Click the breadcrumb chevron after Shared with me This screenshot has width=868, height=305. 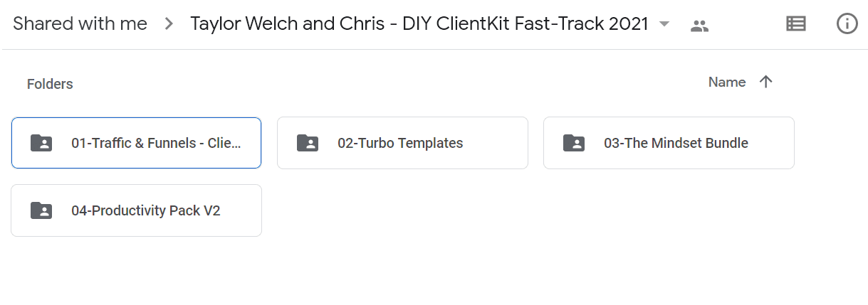click(x=169, y=24)
